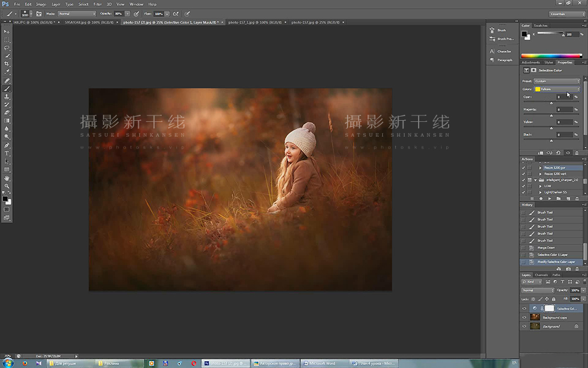Toggle adjustment visibility in Properties panel
This screenshot has width=588, height=368.
568,153
